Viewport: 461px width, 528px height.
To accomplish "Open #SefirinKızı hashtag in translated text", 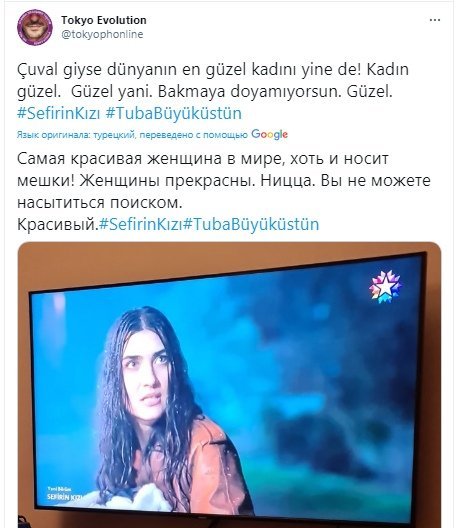I will click(x=140, y=224).
